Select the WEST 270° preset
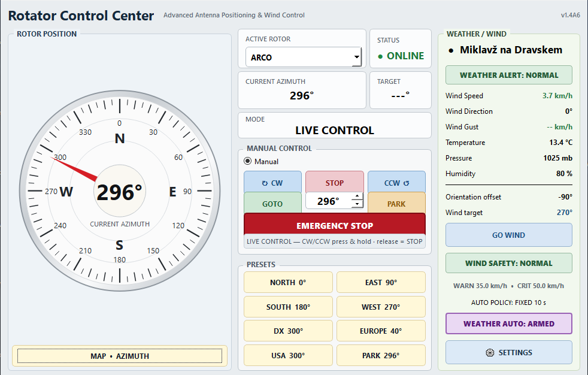The image size is (588, 375). (x=381, y=306)
